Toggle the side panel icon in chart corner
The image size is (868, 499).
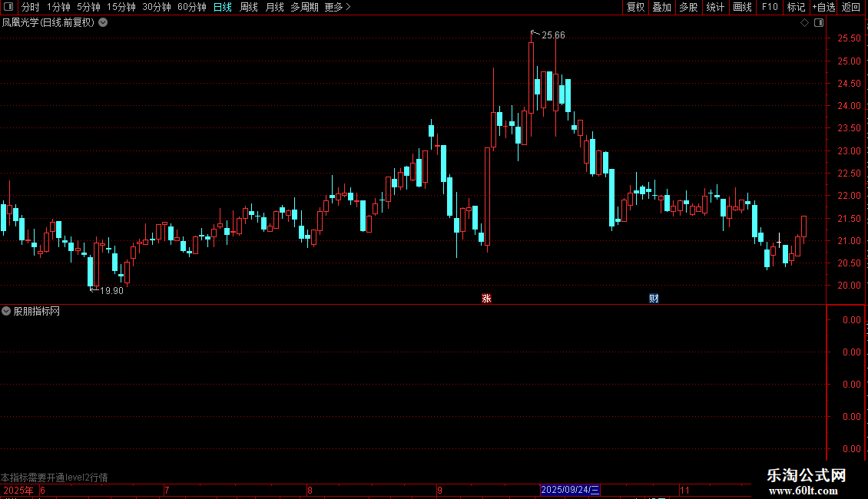[x=819, y=23]
